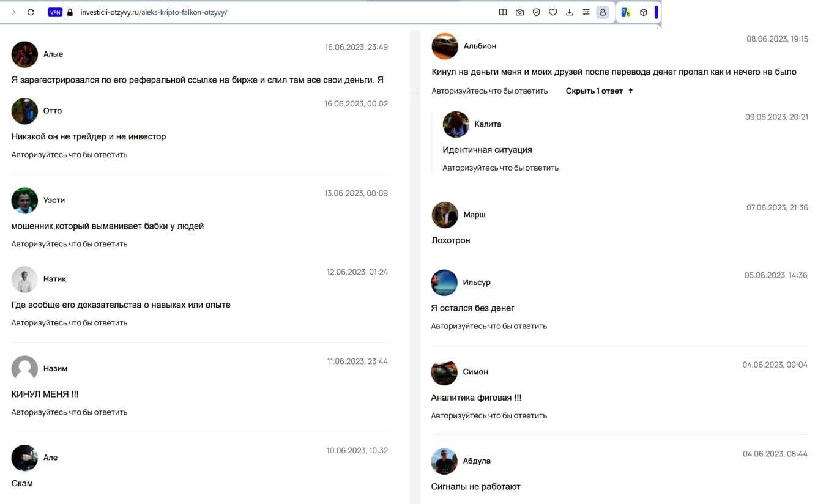Click the translate extension icon
This screenshot has width=826, height=504.
[x=626, y=12]
